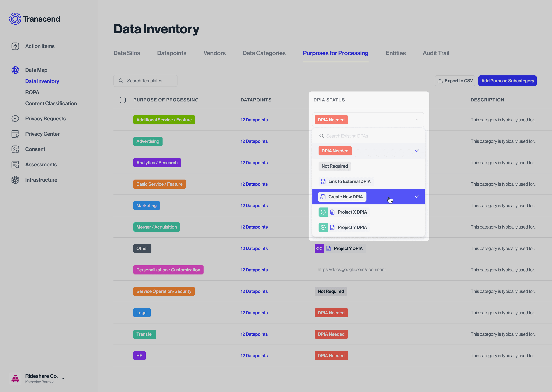The width and height of the screenshot is (552, 392).
Task: Expand the DPIA Needed status dropdown chevron
Action: click(417, 120)
